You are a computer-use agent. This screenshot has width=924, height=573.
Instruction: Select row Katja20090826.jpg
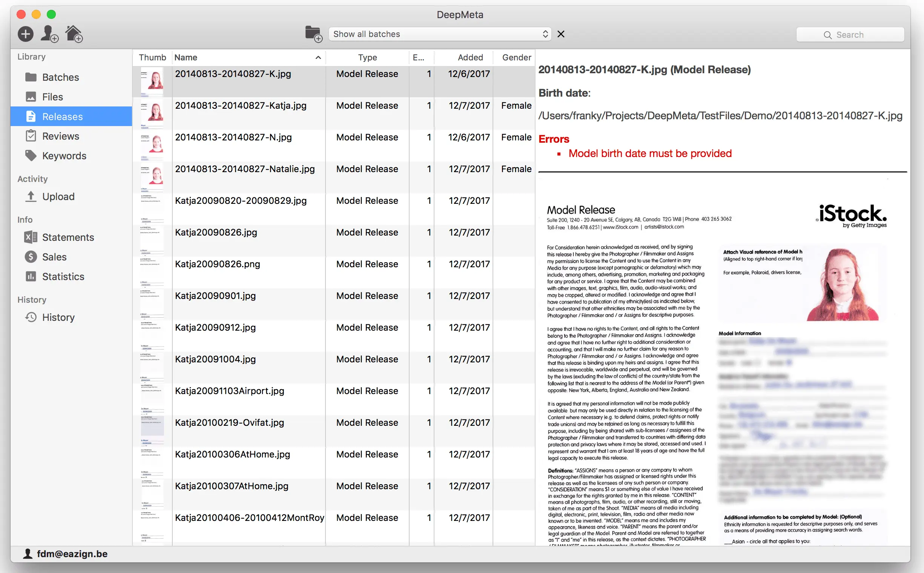coord(333,241)
